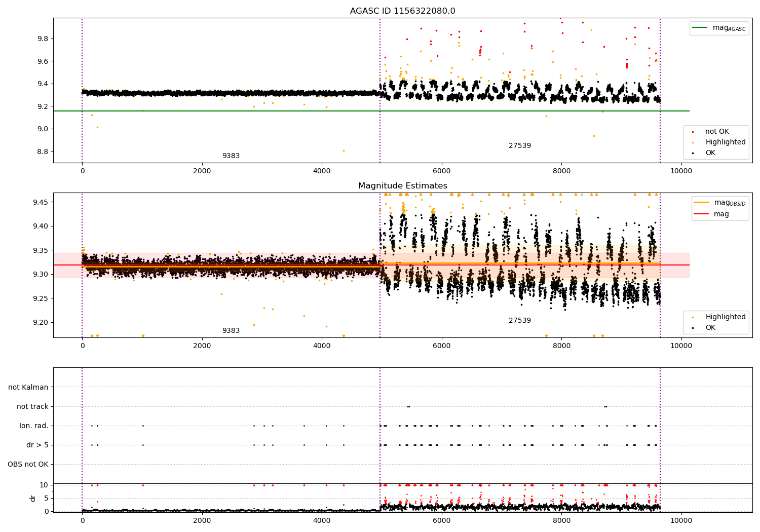Select 'Highlighted' in the top panel legend

click(726, 142)
